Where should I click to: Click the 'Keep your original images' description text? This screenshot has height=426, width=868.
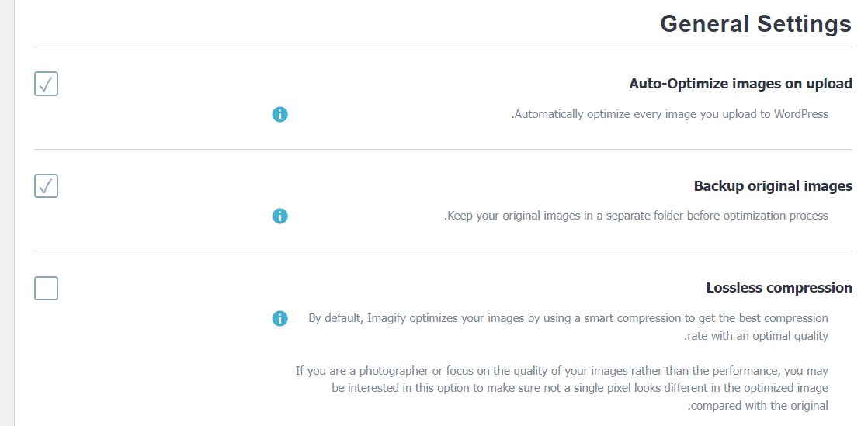click(636, 216)
